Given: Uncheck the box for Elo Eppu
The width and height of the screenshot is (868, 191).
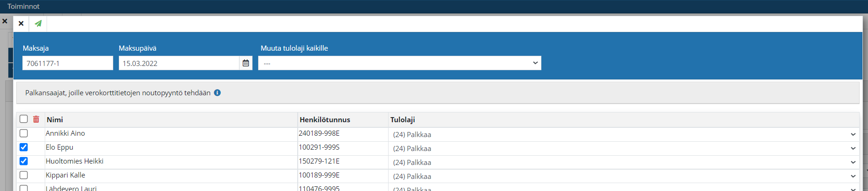Looking at the screenshot, I should coord(24,147).
